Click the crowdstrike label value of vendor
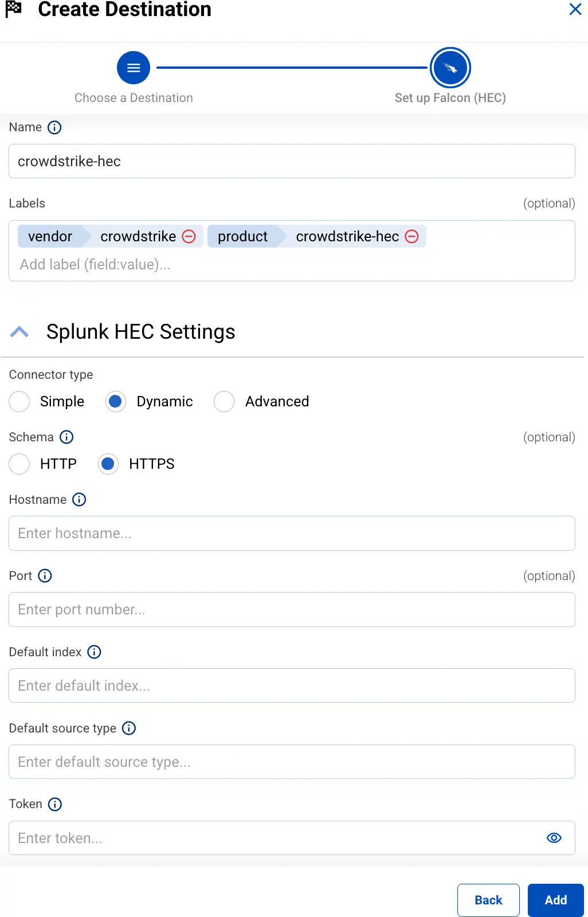The height and width of the screenshot is (917, 588). (138, 236)
